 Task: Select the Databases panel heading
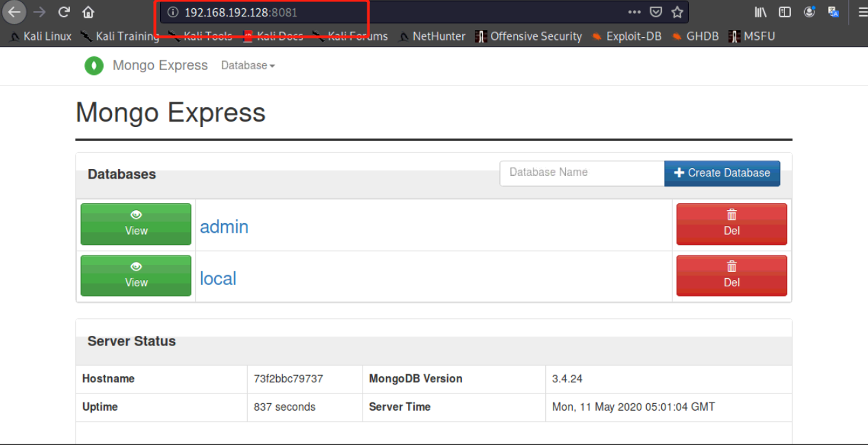click(122, 174)
